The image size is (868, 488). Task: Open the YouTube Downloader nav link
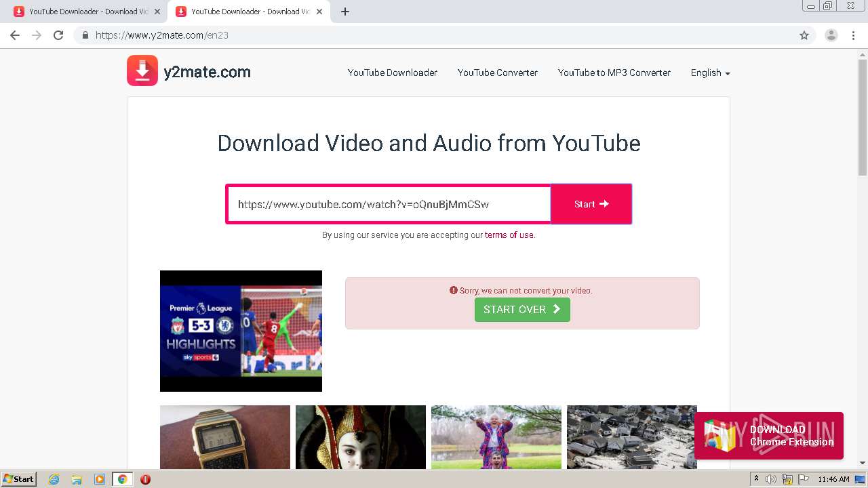(393, 73)
